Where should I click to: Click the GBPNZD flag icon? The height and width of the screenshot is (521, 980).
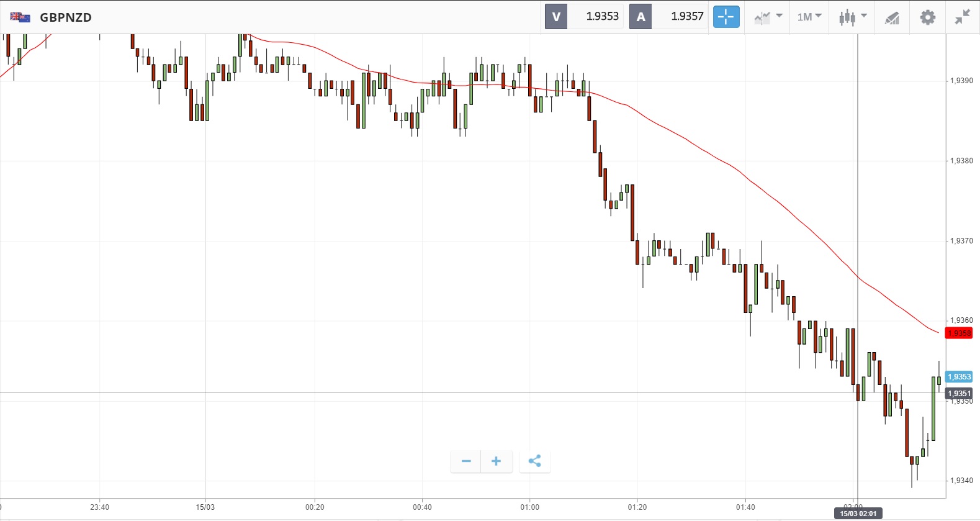click(x=20, y=17)
